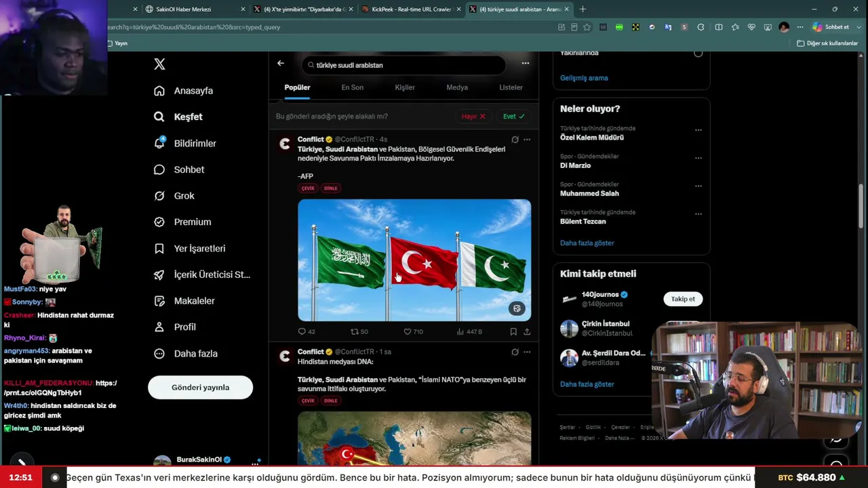Switch to the En Son tab
The image size is (868, 488).
(x=353, y=87)
